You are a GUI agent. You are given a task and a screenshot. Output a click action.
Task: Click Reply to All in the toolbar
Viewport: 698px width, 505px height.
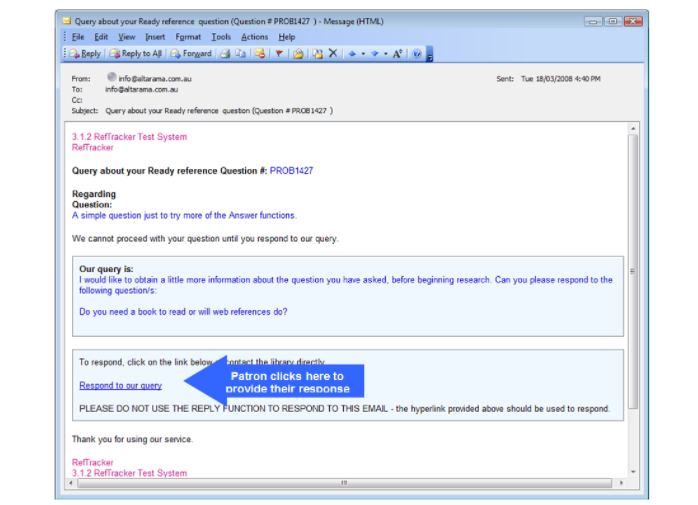(136, 53)
